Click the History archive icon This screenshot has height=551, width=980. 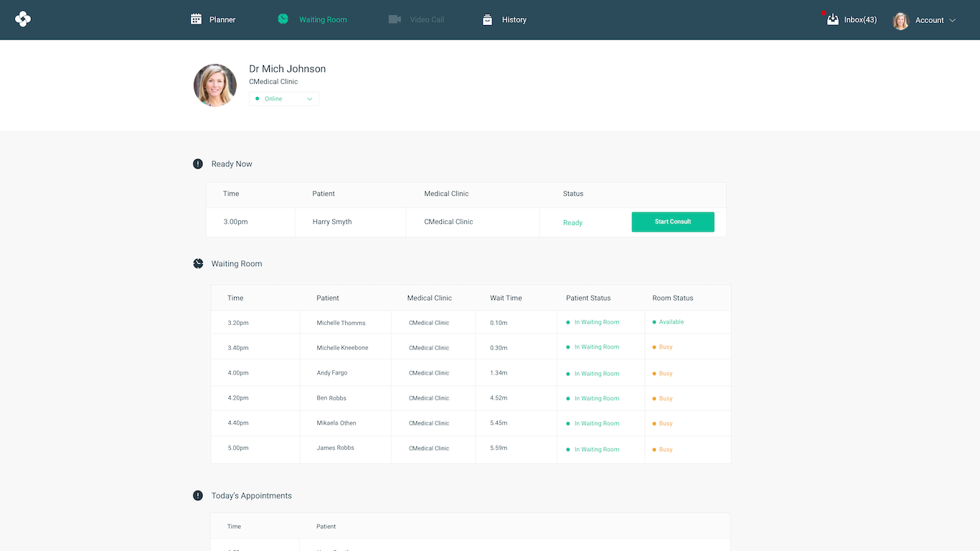click(487, 19)
